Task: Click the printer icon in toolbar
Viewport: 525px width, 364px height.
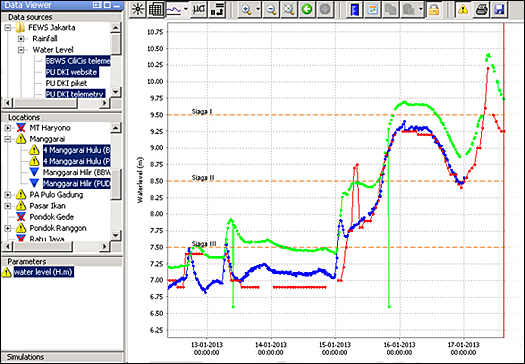Action: 481,9
